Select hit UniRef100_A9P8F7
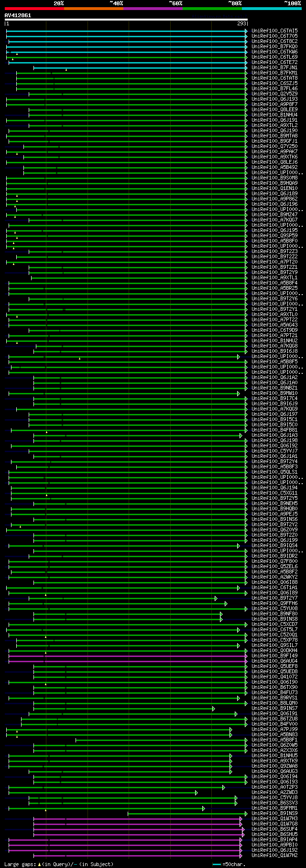306x868 pixels. click(x=274, y=104)
